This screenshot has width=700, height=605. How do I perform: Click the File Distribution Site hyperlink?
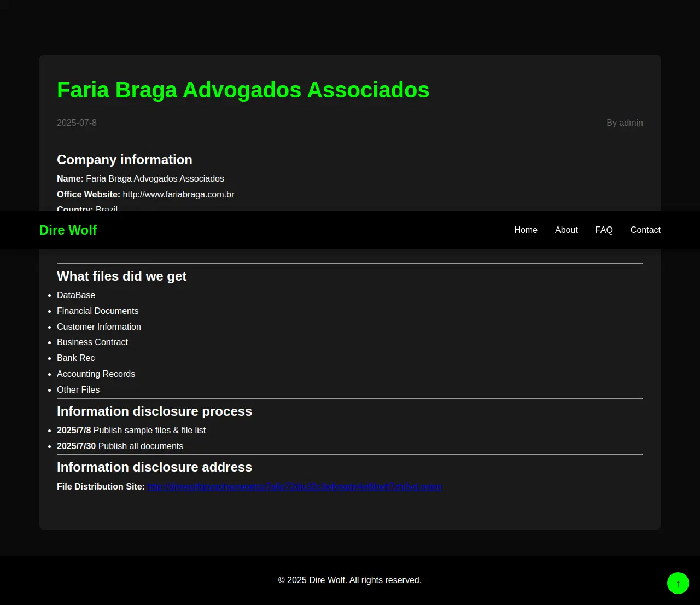294,487
